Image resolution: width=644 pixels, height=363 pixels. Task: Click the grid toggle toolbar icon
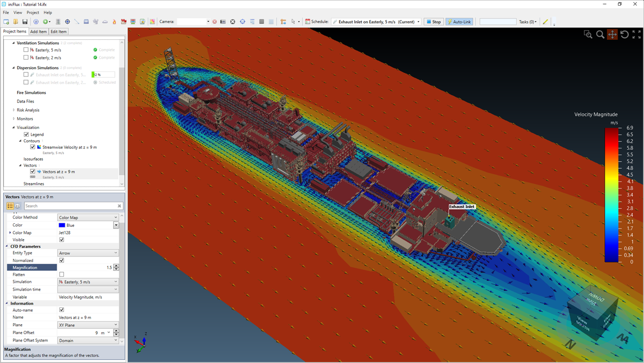coord(261,22)
